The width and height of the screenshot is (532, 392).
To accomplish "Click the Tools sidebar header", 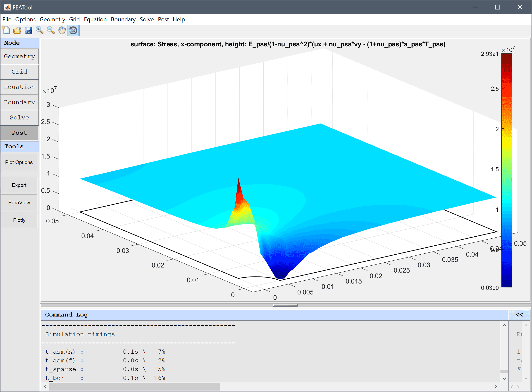I will [19, 147].
